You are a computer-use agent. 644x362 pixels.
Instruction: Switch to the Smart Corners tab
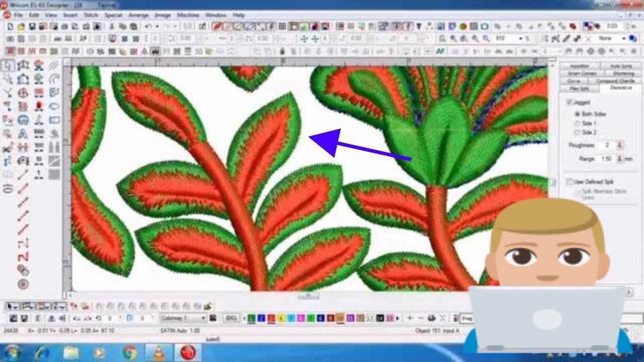[x=581, y=73]
